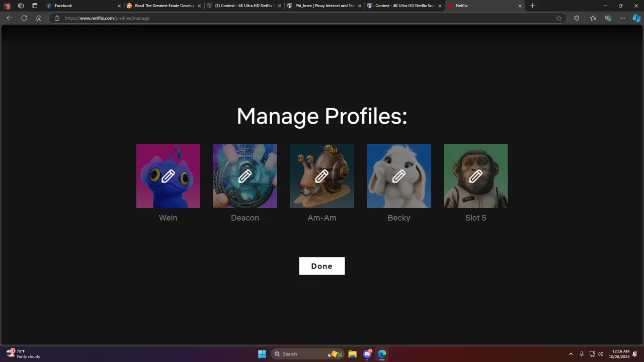Open the browser profile avatar
644x362 pixels.
(x=7, y=6)
